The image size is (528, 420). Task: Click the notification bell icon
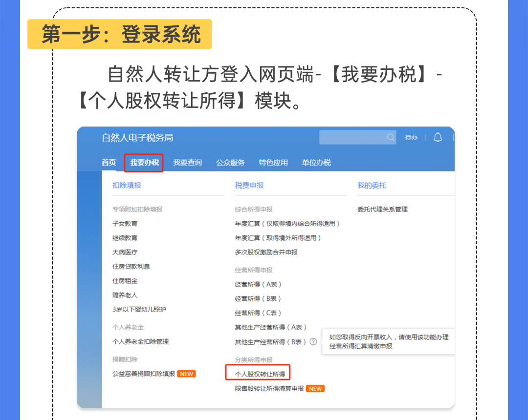tap(438, 137)
